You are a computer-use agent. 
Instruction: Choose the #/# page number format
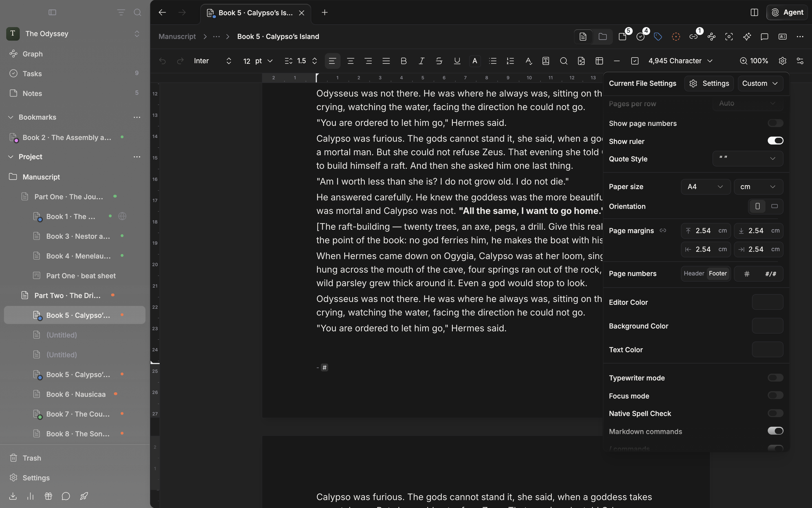point(771,274)
